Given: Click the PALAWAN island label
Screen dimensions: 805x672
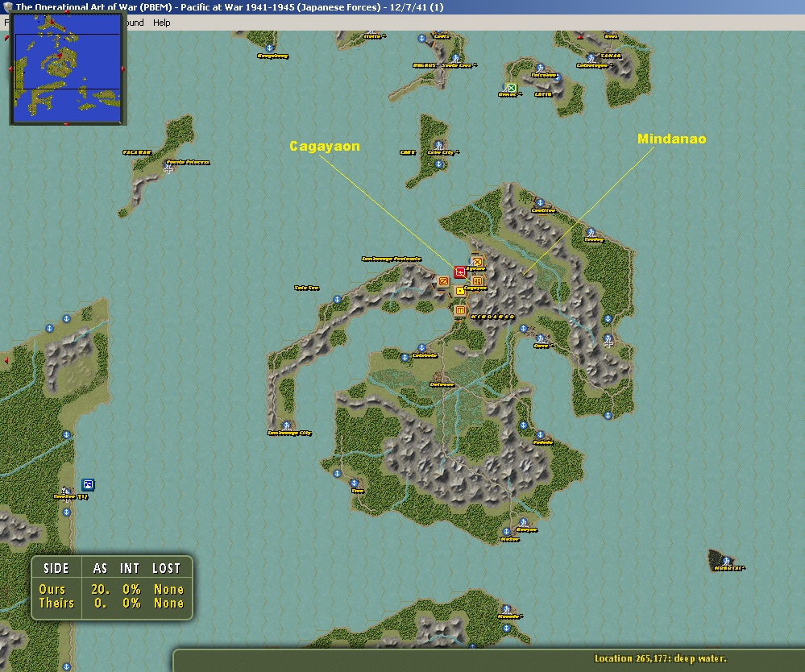Looking at the screenshot, I should point(137,152).
